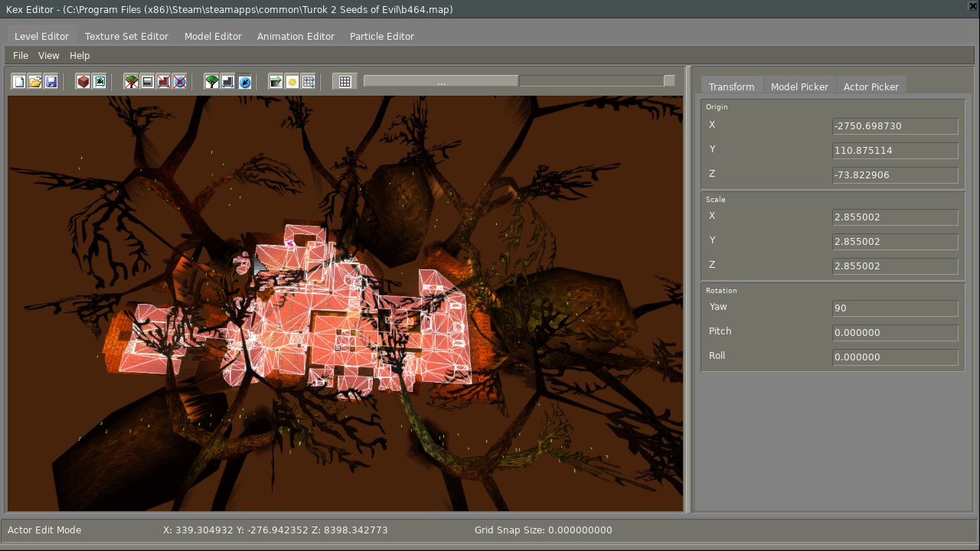The width and height of the screenshot is (980, 551).
Task: Click the camera view toolbar icon
Action: (x=100, y=82)
